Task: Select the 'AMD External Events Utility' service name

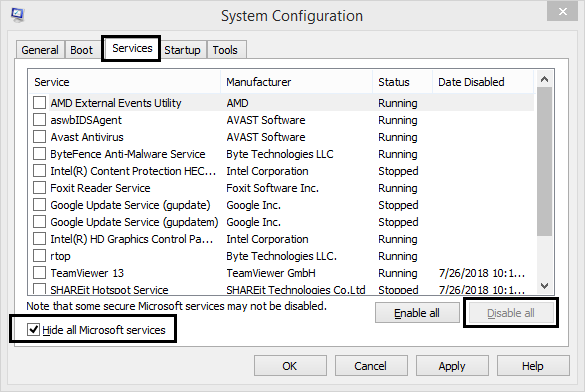Action: [x=116, y=103]
